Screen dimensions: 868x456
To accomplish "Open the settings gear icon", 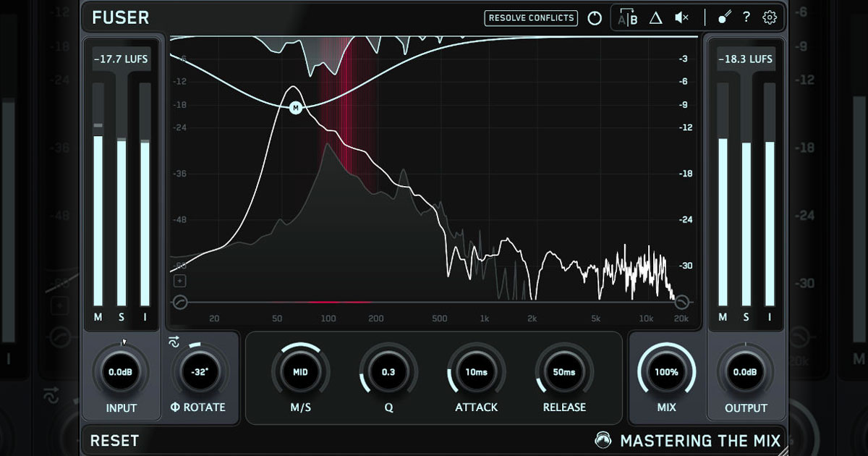I will coord(770,18).
